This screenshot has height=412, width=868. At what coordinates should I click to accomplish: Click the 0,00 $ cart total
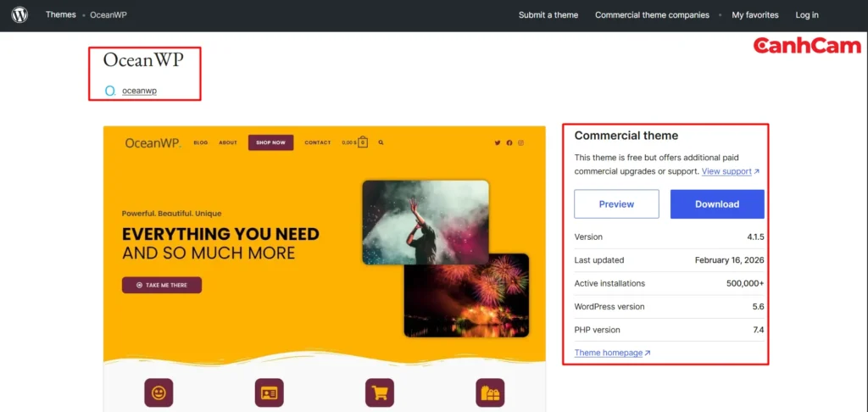tap(349, 143)
